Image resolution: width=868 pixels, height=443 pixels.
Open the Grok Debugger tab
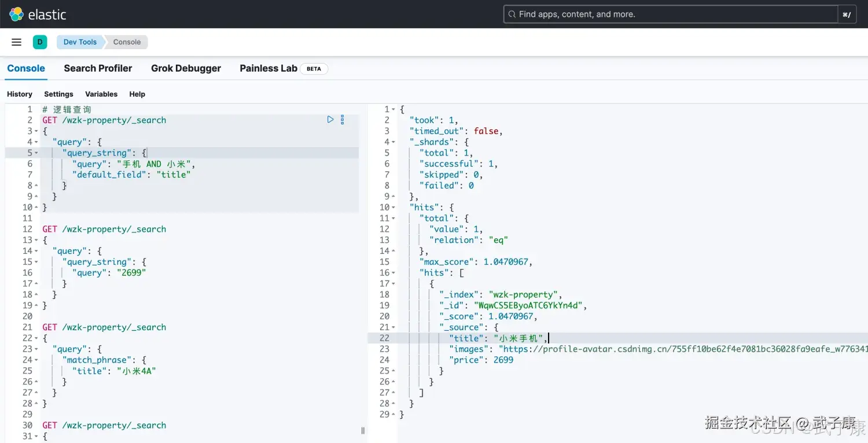186,68
